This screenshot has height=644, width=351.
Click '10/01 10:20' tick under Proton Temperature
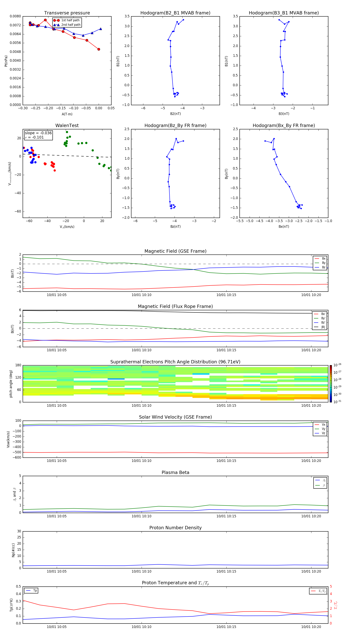pos(311,627)
